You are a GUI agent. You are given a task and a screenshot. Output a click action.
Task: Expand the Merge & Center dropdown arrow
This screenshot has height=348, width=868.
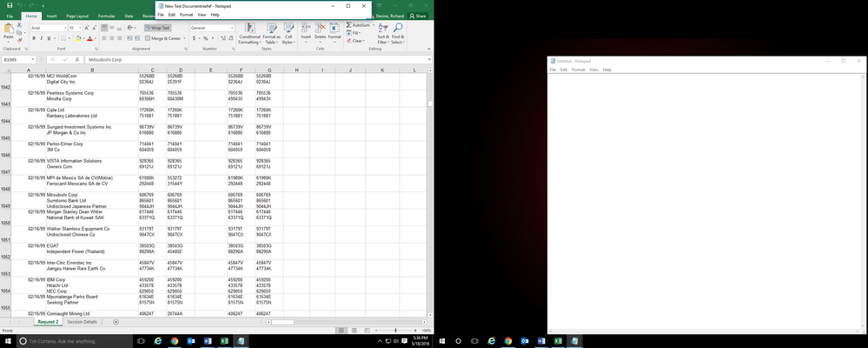pyautogui.click(x=184, y=38)
